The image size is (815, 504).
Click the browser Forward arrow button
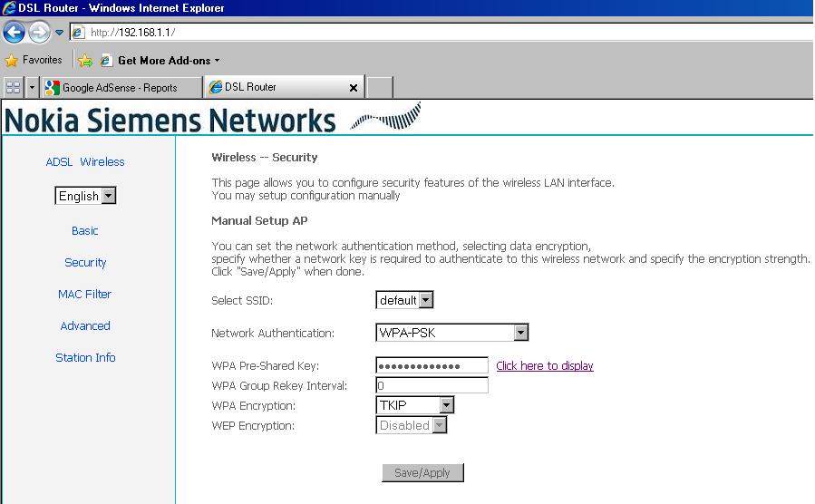39,33
